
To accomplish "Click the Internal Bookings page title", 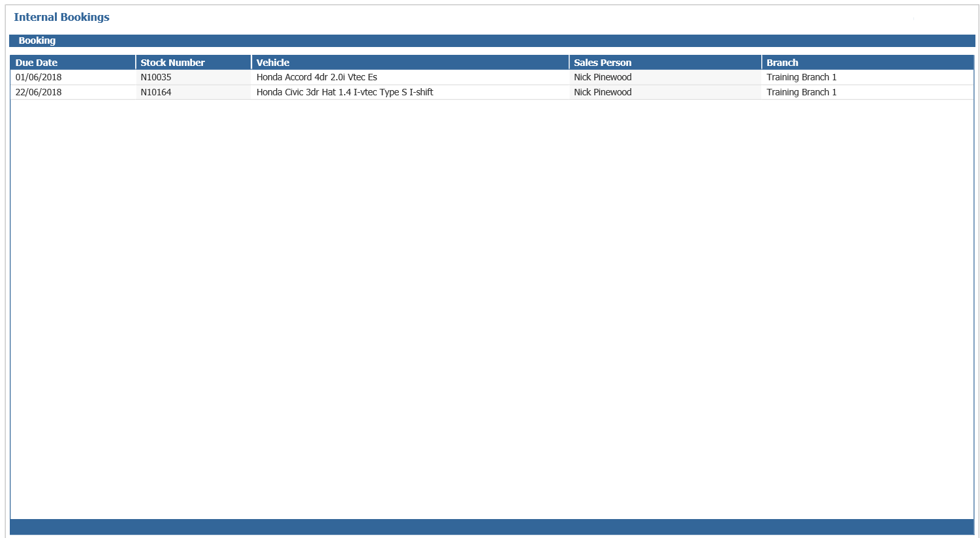I will tap(62, 17).
